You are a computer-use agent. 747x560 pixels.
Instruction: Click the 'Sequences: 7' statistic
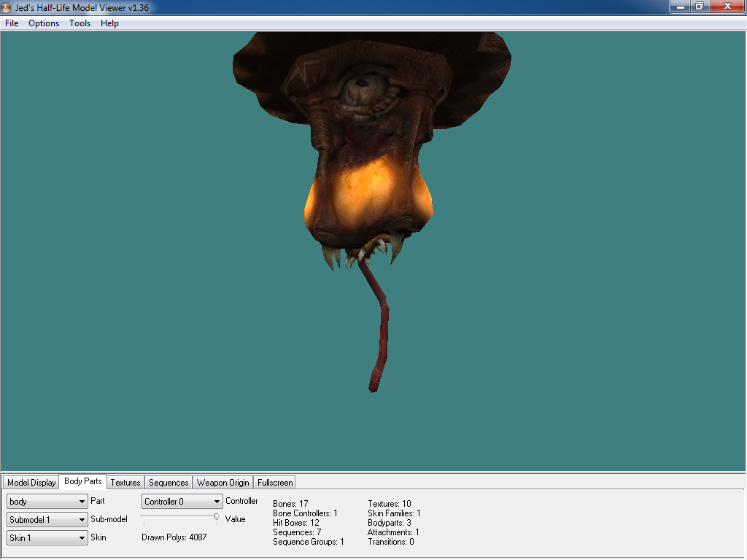pyautogui.click(x=298, y=532)
